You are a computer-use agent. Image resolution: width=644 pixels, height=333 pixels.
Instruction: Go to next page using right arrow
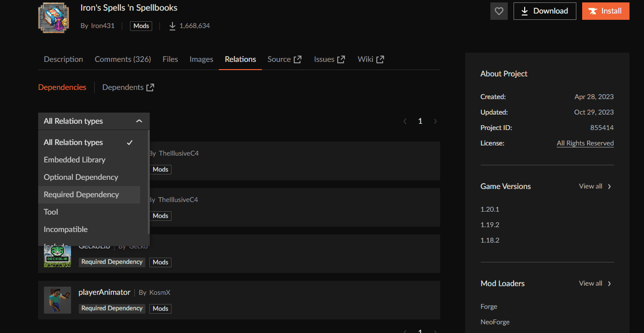tap(435, 121)
